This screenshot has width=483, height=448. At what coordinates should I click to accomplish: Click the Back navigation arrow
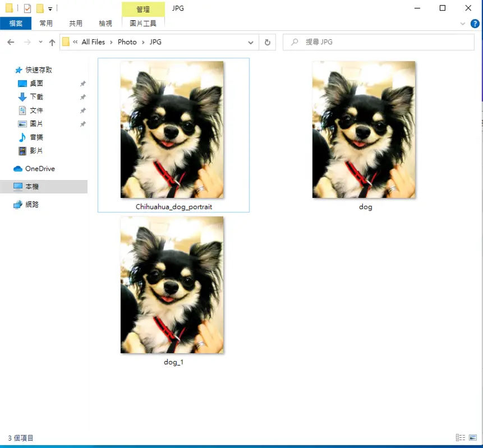pos(11,42)
